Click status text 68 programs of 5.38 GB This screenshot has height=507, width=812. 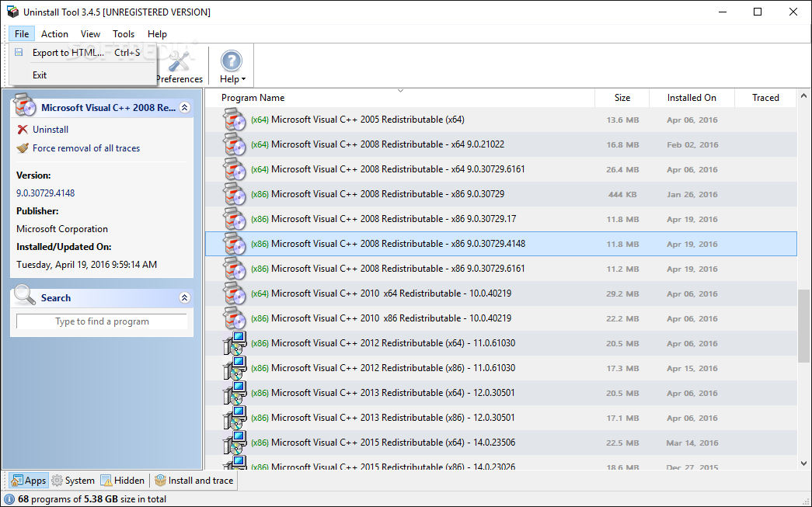pyautogui.click(x=92, y=499)
